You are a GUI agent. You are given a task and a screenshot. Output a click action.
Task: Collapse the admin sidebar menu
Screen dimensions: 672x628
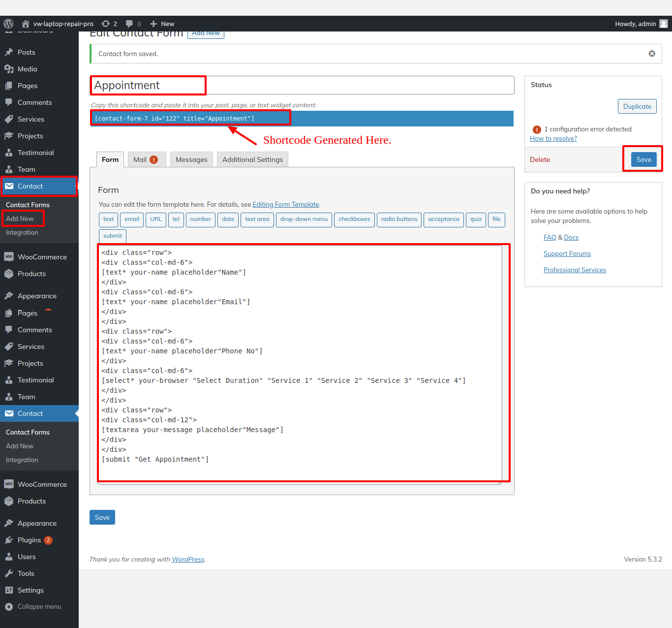click(x=9, y=607)
